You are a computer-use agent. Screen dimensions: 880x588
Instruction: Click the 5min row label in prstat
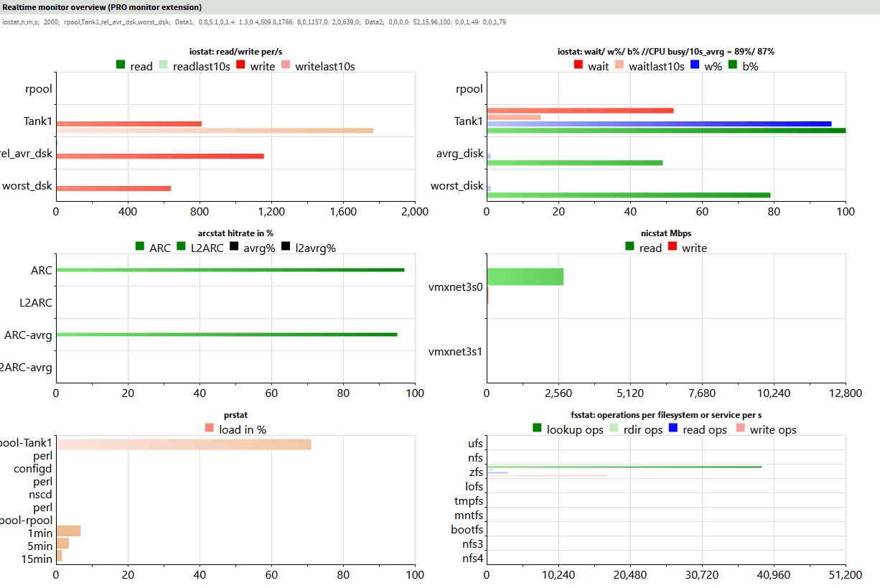pyautogui.click(x=40, y=545)
